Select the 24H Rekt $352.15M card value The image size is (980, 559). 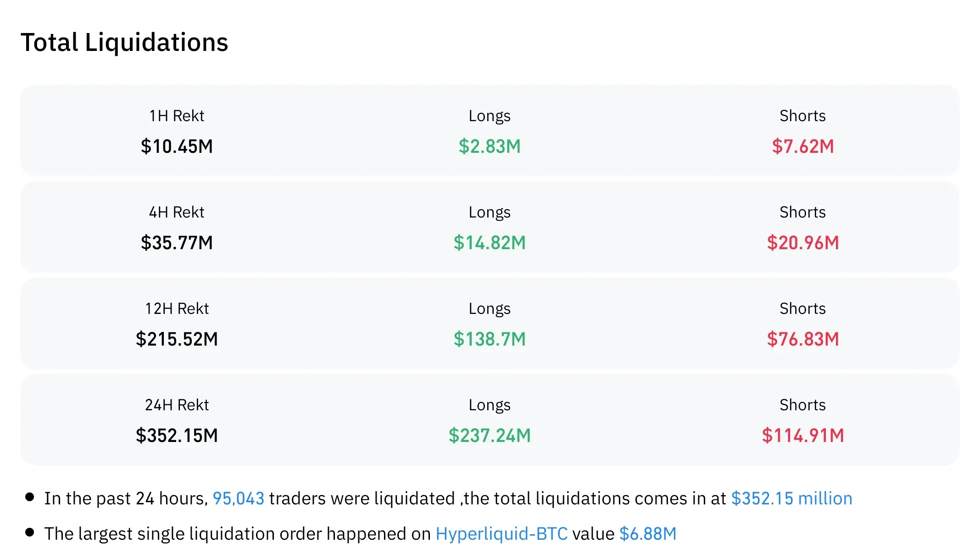click(x=177, y=436)
